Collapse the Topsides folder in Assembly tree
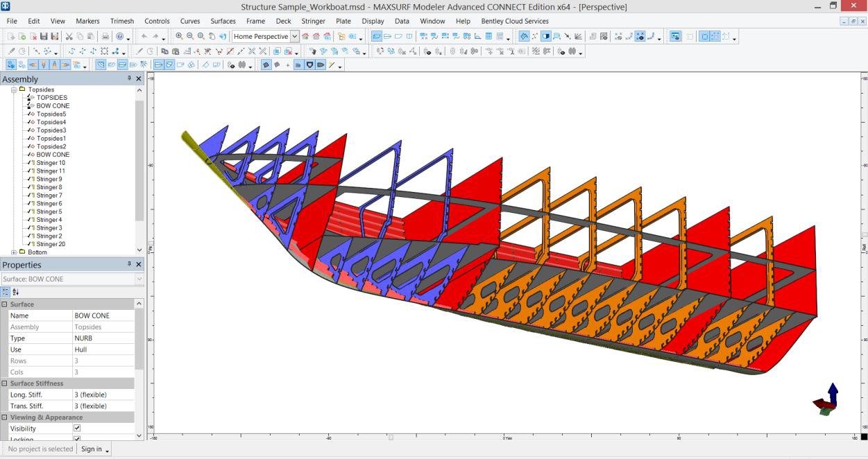868x459 pixels. tap(14, 89)
